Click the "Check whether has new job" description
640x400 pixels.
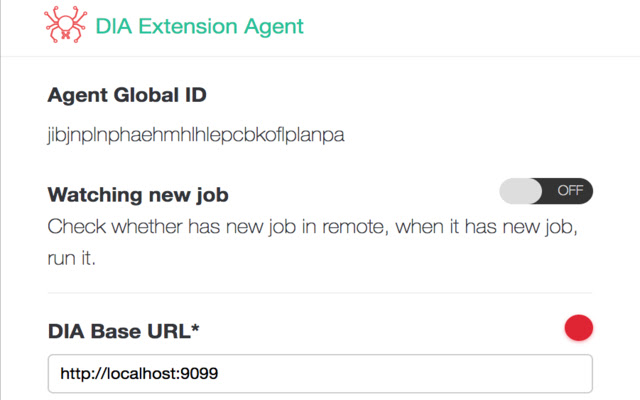tap(313, 226)
